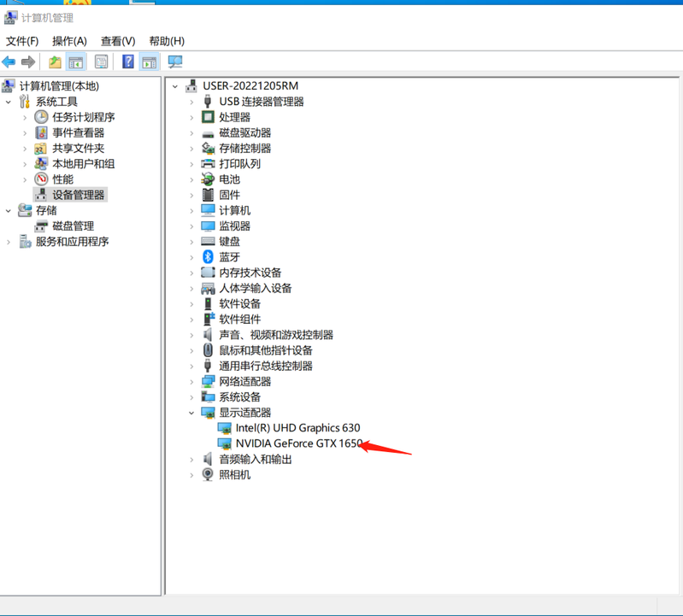Viewport: 683px width, 616px height.
Task: Expand 服务和应用程序 in the left tree
Action: click(x=9, y=242)
